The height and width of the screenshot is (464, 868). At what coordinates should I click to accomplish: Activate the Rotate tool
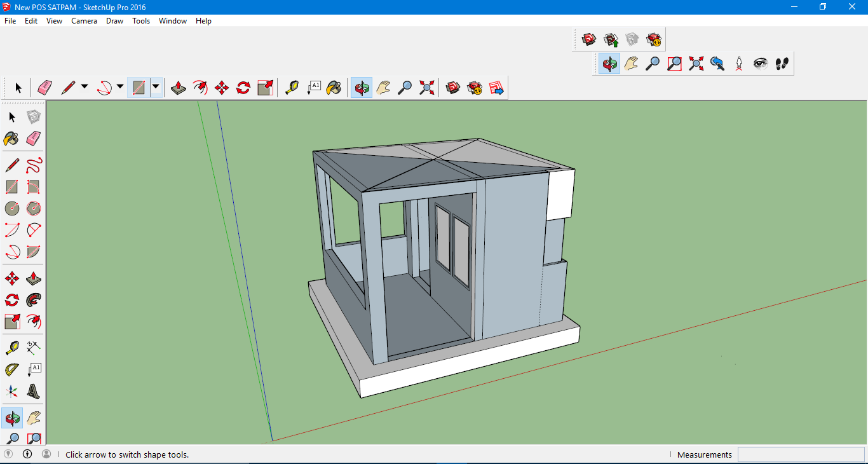pyautogui.click(x=242, y=87)
